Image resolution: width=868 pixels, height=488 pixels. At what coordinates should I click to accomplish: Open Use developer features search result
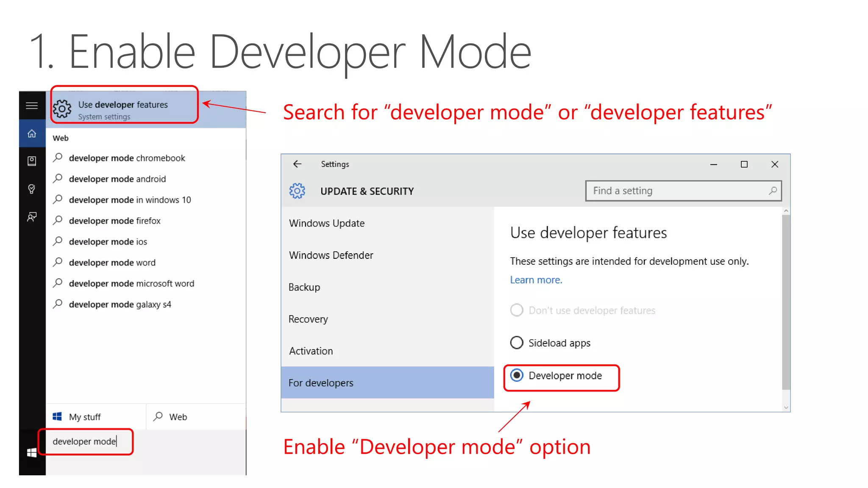coord(123,109)
